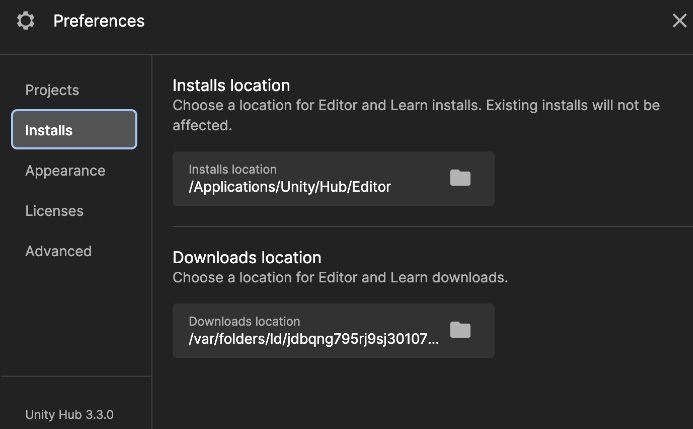
Task: Click the divider line between location sections
Action: [x=433, y=226]
